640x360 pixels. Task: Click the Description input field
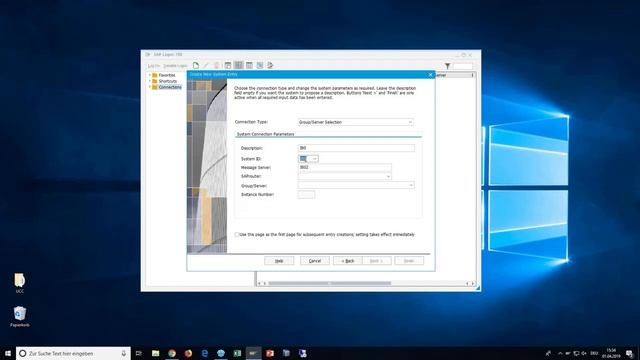click(x=356, y=148)
